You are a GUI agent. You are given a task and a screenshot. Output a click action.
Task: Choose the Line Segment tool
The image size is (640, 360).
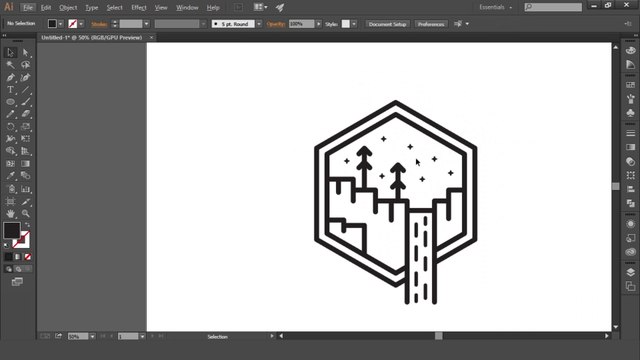25,89
